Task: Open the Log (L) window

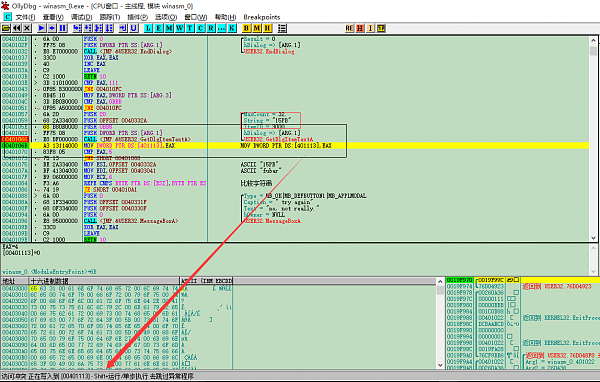Action: (x=148, y=28)
